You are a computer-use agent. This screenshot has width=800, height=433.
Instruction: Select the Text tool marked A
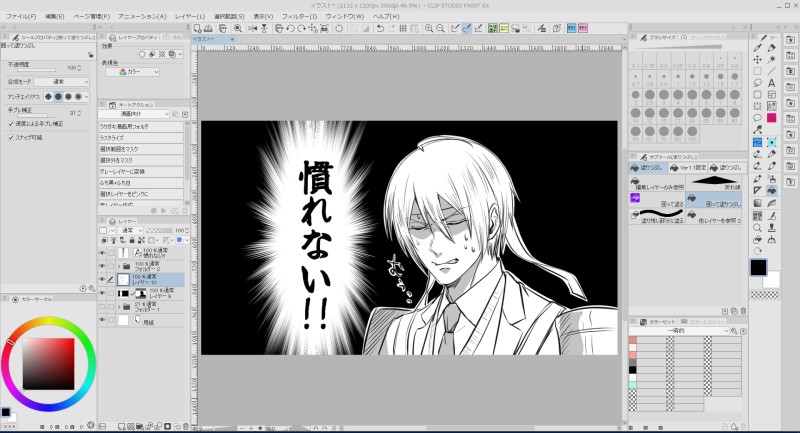(x=771, y=83)
